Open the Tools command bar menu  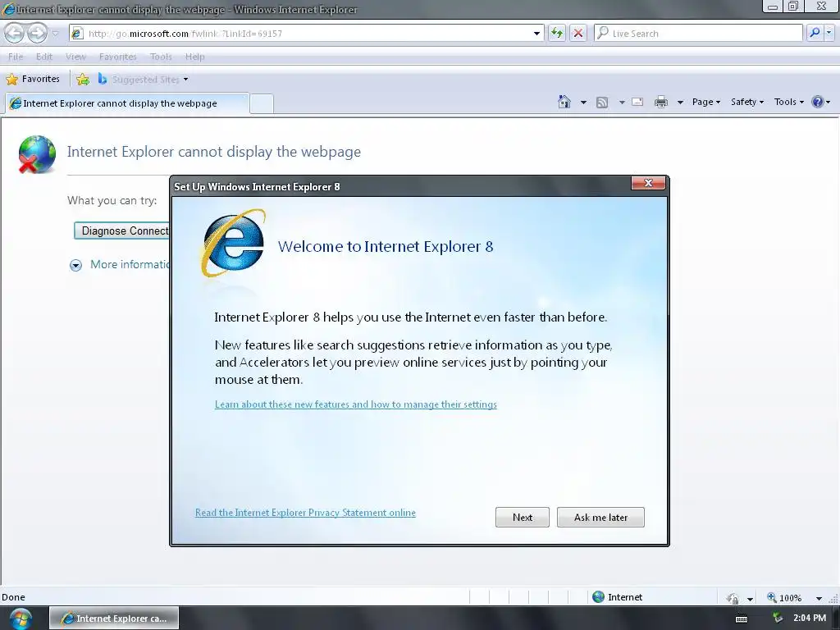(788, 102)
